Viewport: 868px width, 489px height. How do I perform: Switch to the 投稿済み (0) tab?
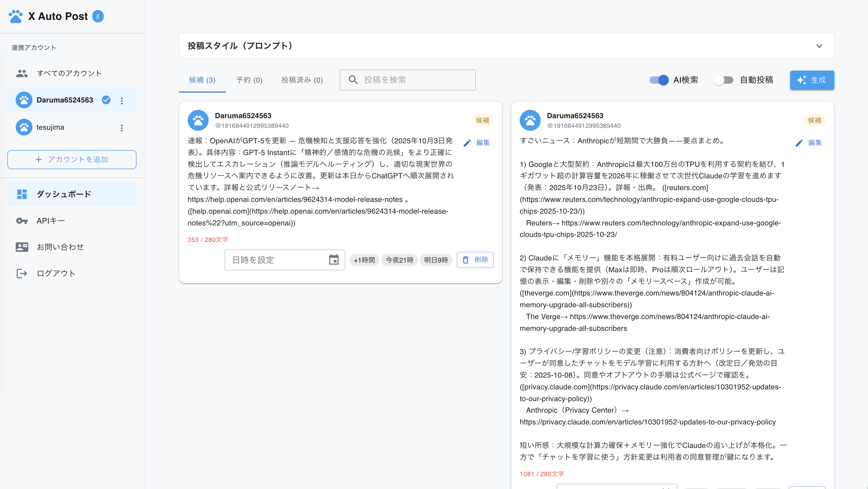coord(302,80)
